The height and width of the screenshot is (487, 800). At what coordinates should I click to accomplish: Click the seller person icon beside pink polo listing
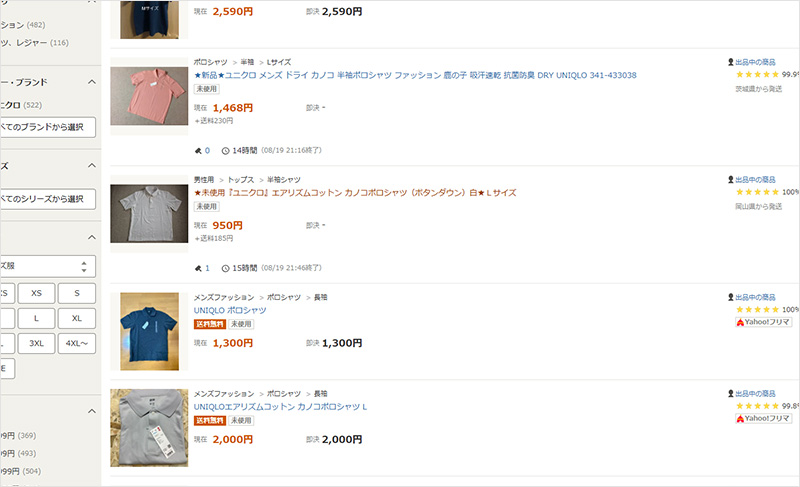[731, 62]
